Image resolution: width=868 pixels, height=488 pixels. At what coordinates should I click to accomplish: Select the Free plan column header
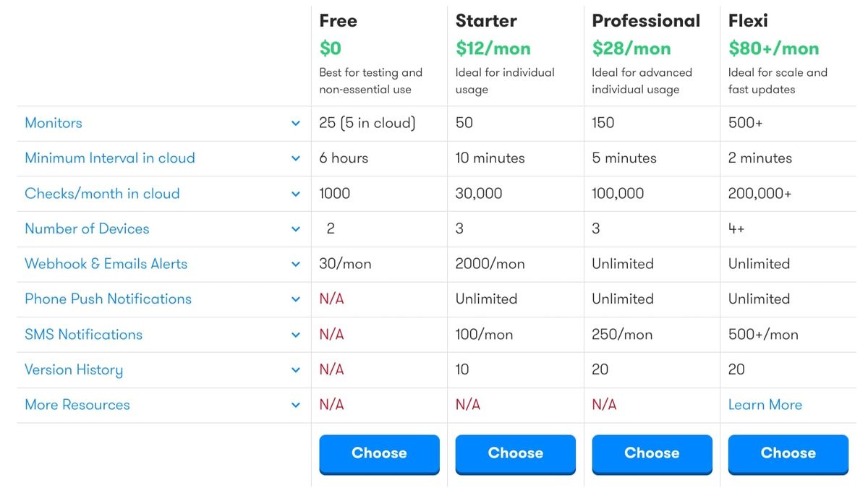(338, 21)
